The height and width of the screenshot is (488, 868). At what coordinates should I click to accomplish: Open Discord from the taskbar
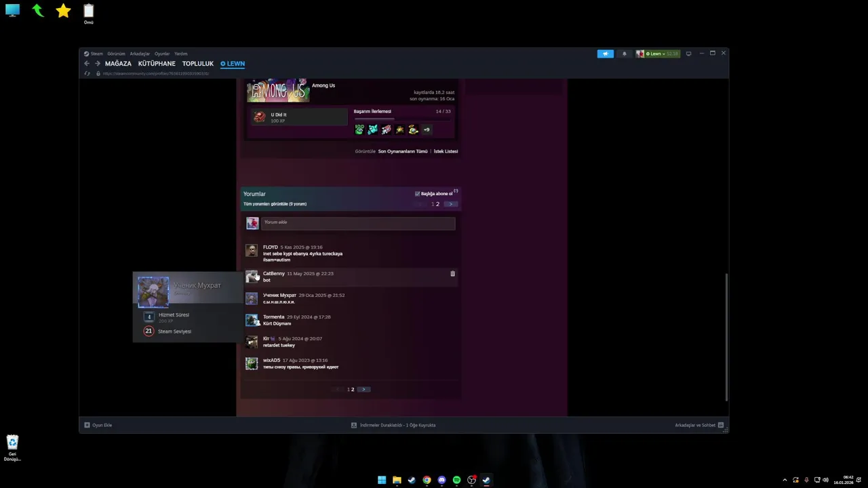(x=441, y=480)
